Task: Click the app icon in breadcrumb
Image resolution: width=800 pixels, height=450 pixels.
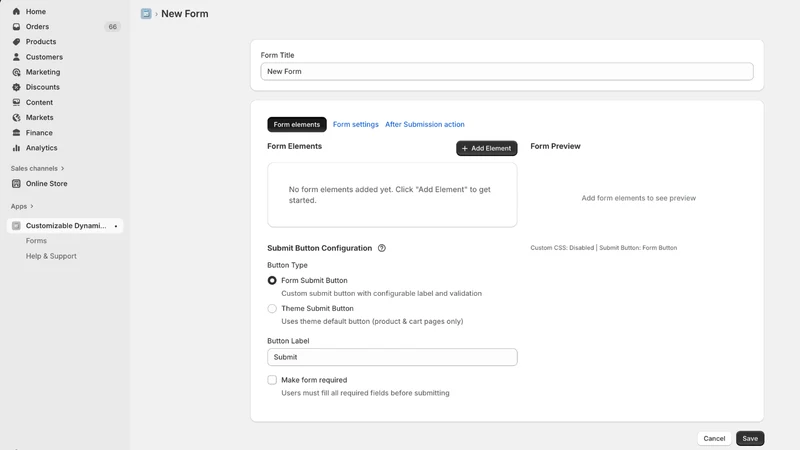Action: (146, 14)
